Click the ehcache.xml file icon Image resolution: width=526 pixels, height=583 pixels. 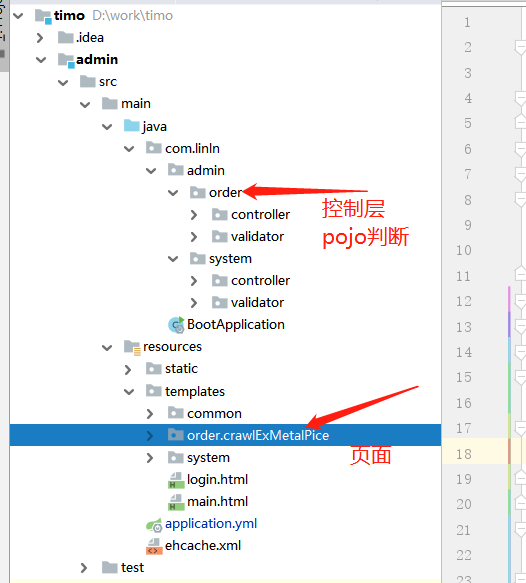(154, 546)
